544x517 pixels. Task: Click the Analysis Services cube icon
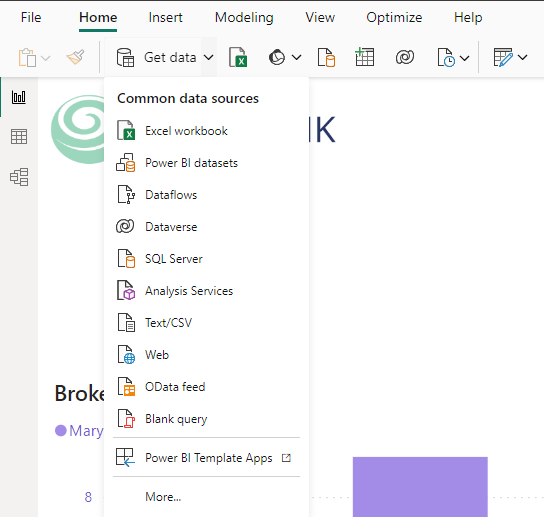tap(126, 290)
